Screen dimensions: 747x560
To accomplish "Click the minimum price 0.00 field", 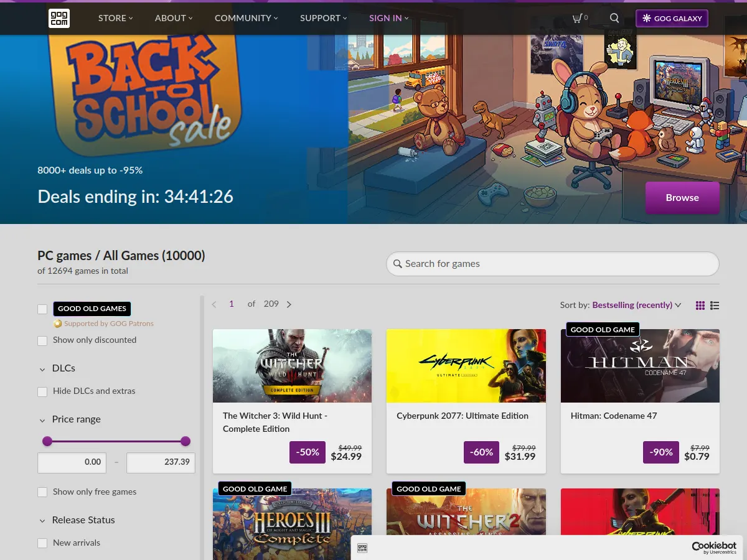I will click(x=72, y=462).
